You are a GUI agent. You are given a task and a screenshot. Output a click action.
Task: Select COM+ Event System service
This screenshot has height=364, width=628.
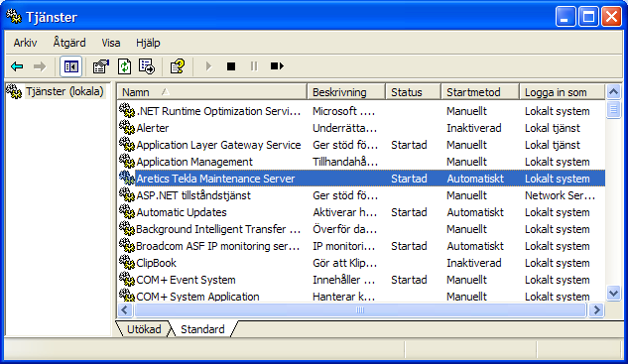pos(186,280)
